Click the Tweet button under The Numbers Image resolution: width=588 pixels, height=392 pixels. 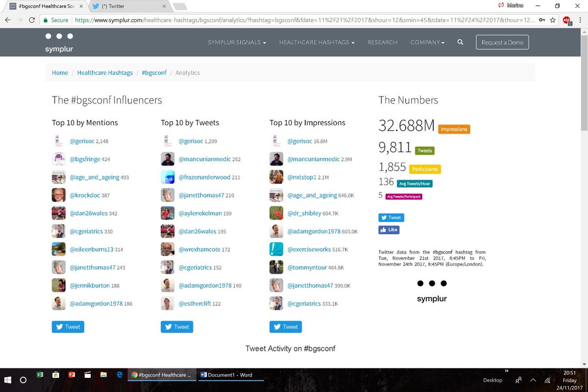[x=391, y=218]
